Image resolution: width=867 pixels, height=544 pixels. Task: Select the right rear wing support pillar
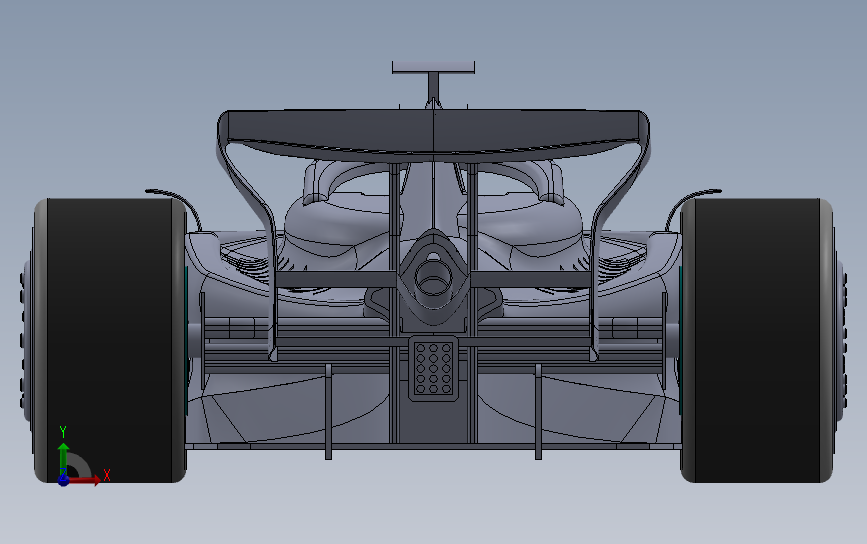[x=472, y=301]
